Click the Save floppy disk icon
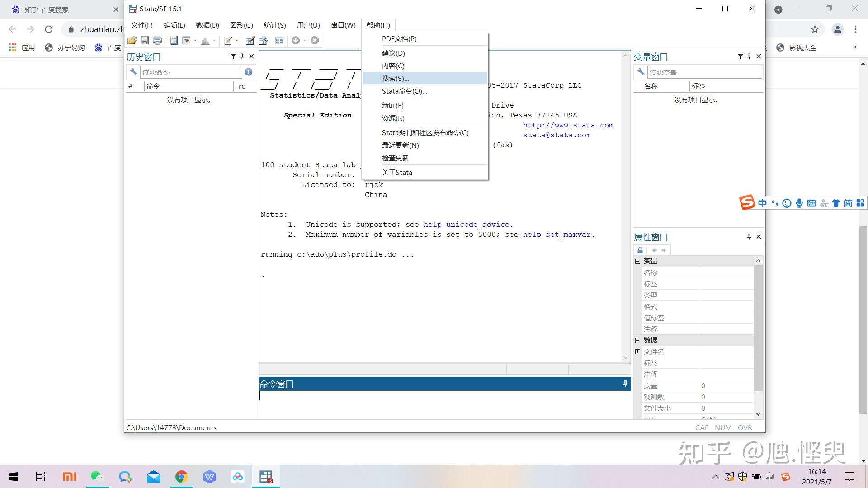Viewport: 868px width, 488px height. [x=145, y=41]
